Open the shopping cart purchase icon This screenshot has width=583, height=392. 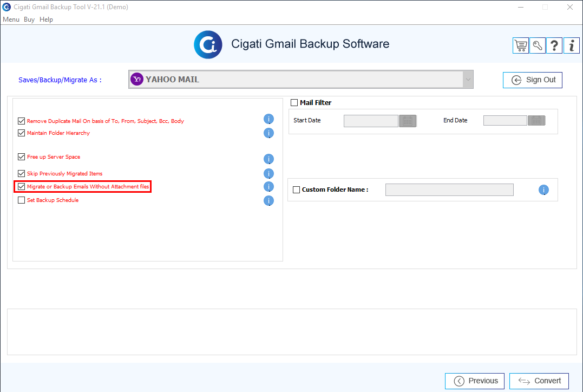point(521,45)
